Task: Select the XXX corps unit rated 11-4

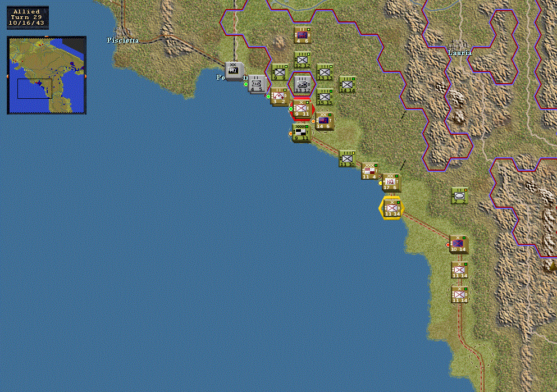Action: click(370, 171)
